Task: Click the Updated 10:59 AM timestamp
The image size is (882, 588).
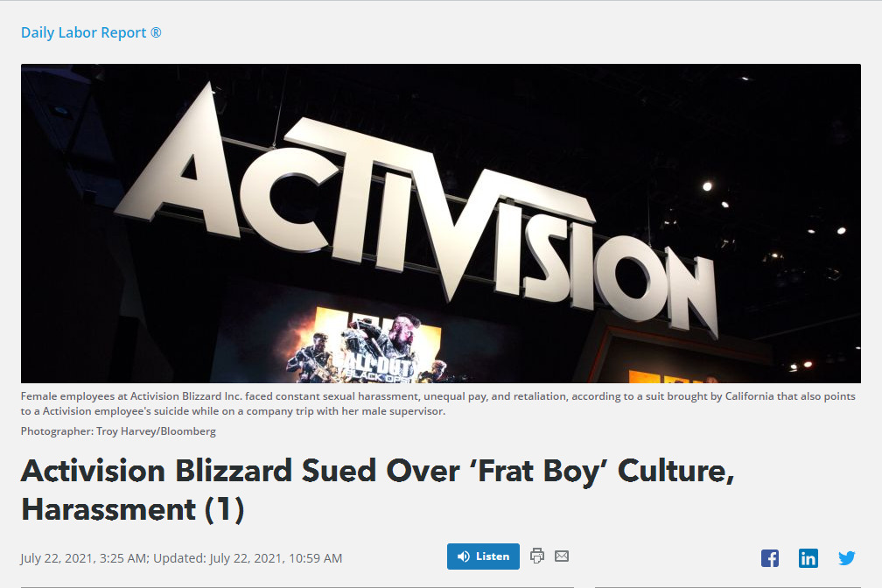Action: (248, 558)
